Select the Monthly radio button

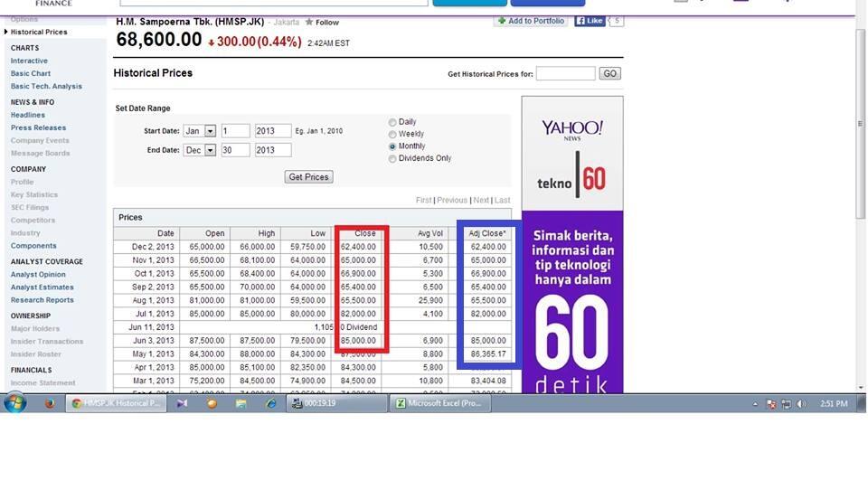point(392,146)
